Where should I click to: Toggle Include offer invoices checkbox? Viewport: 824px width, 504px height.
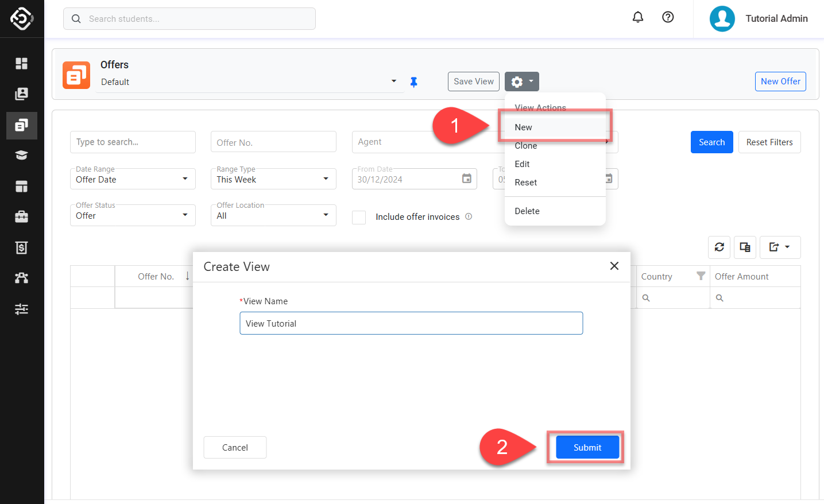(x=359, y=217)
